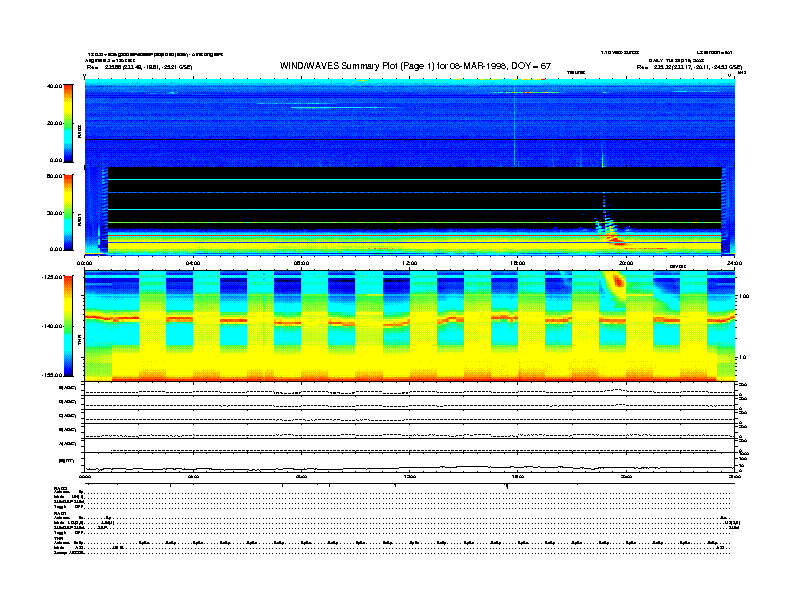
Task: Click the 12:00 time label under |B| plot
Action: [x=410, y=476]
